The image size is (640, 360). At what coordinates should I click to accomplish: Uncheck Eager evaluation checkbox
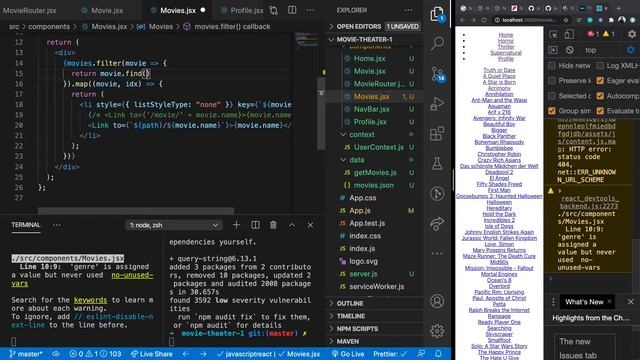click(600, 80)
